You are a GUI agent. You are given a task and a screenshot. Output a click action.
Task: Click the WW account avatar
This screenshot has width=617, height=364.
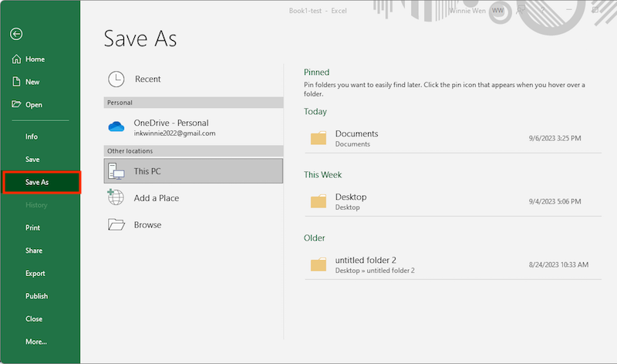click(497, 11)
